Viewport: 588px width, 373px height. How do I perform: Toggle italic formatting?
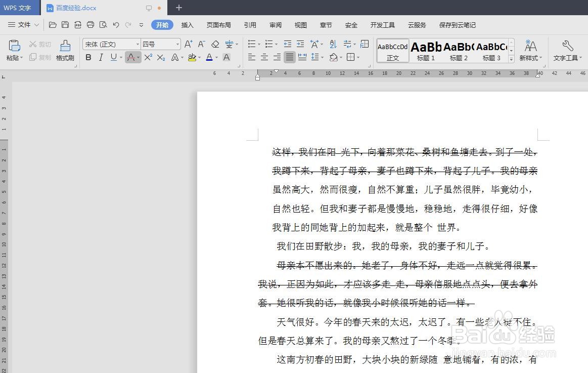click(x=101, y=57)
